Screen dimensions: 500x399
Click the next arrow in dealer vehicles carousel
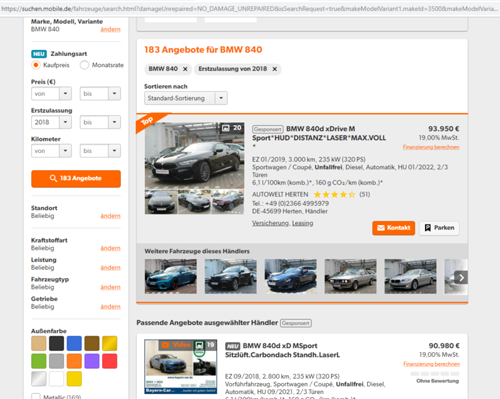coord(461,277)
